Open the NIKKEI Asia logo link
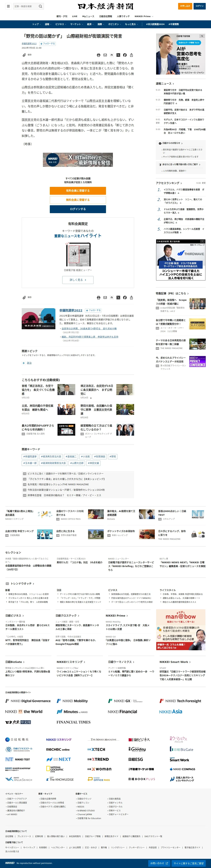Viewport: 211px width, 868px height. [x=171, y=711]
